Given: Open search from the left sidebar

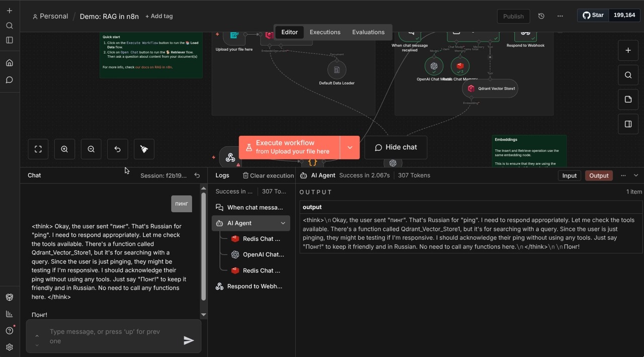Looking at the screenshot, I should [10, 26].
